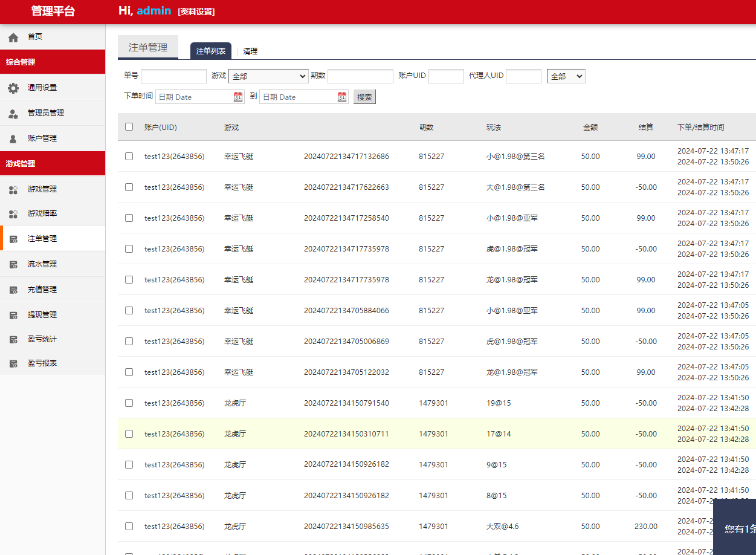756x555 pixels.
Task: Open 充值管理 in the sidebar
Action: point(53,290)
